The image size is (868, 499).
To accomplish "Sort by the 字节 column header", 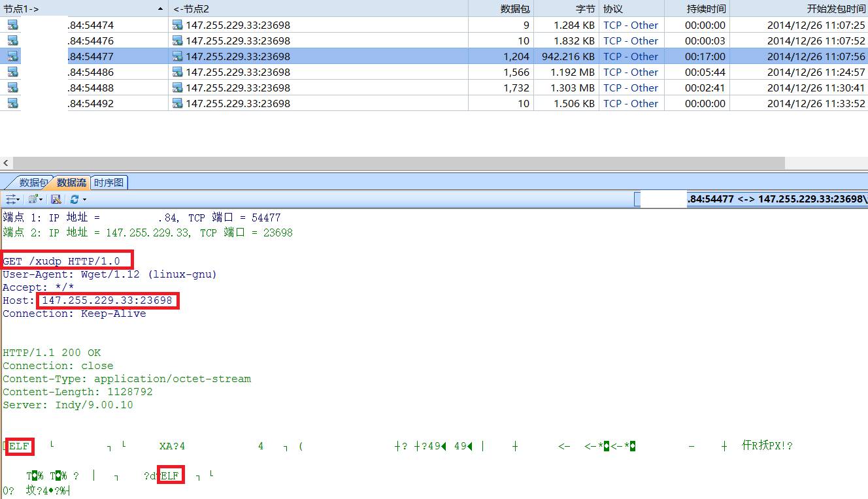I will pos(566,8).
